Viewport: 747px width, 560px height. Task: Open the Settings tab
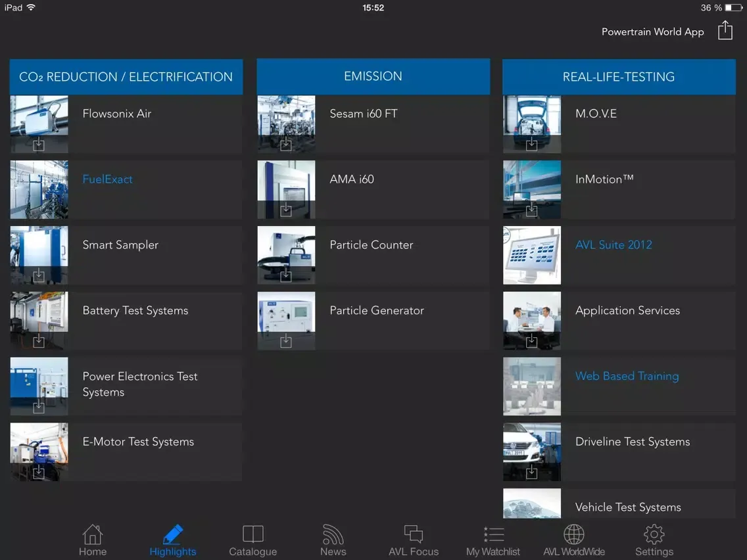[x=654, y=540]
